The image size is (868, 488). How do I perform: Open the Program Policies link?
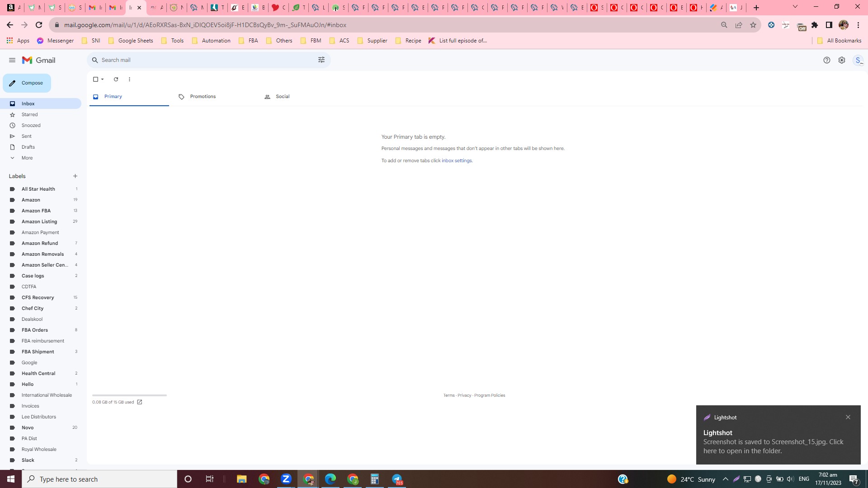click(x=490, y=395)
